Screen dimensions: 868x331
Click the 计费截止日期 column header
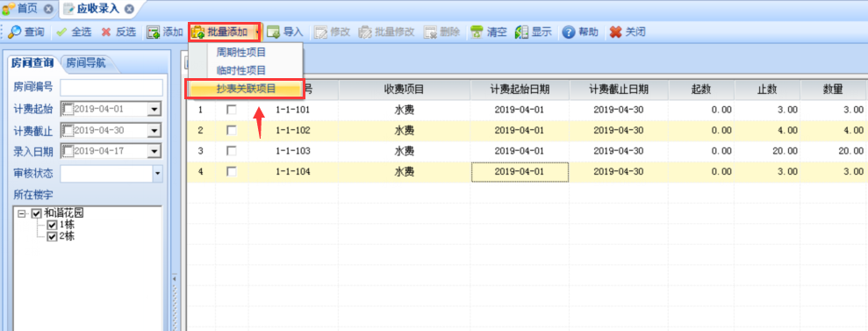[619, 90]
